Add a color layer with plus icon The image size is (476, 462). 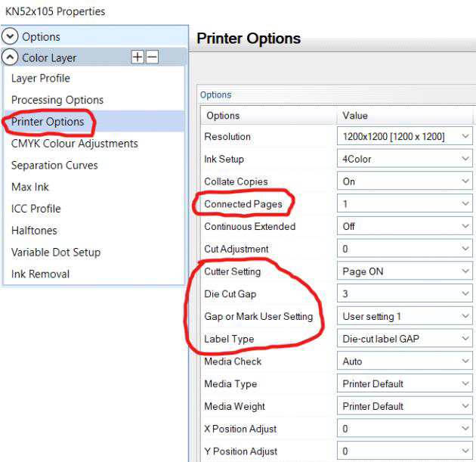point(138,57)
